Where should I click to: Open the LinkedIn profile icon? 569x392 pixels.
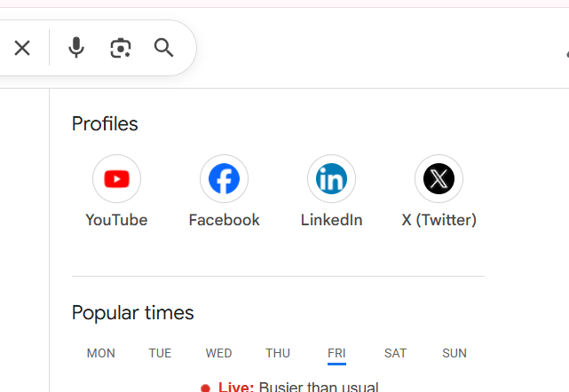(x=331, y=179)
